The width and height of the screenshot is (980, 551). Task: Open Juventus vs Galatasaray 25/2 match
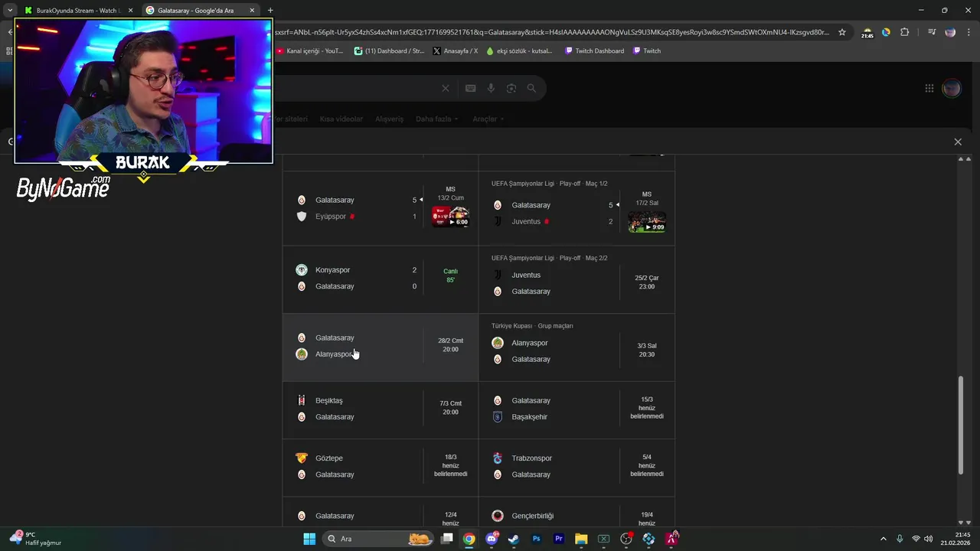pyautogui.click(x=577, y=279)
